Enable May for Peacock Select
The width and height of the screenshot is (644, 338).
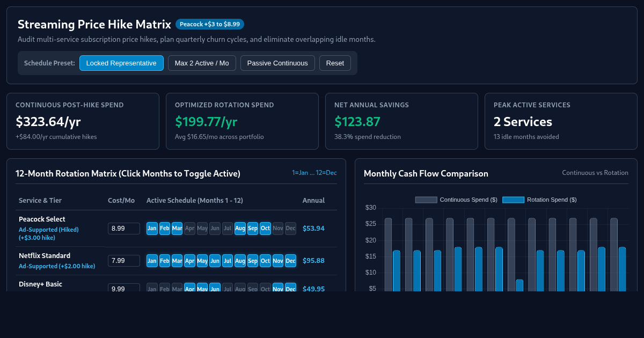coord(202,229)
